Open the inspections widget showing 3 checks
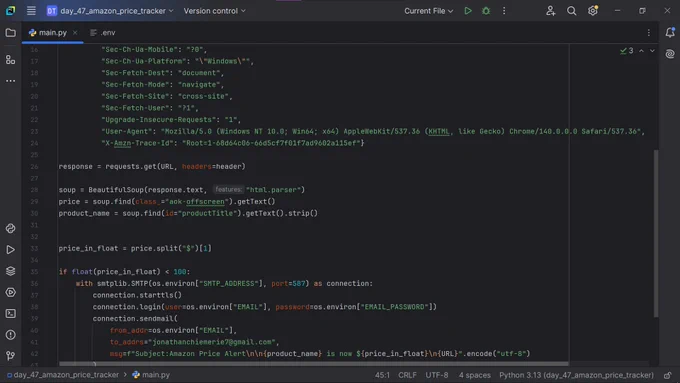Viewport: 680px width, 383px height. [x=627, y=51]
